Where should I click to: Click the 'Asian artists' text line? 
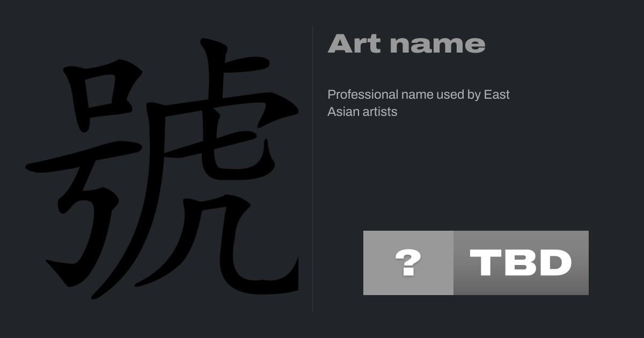[362, 112]
